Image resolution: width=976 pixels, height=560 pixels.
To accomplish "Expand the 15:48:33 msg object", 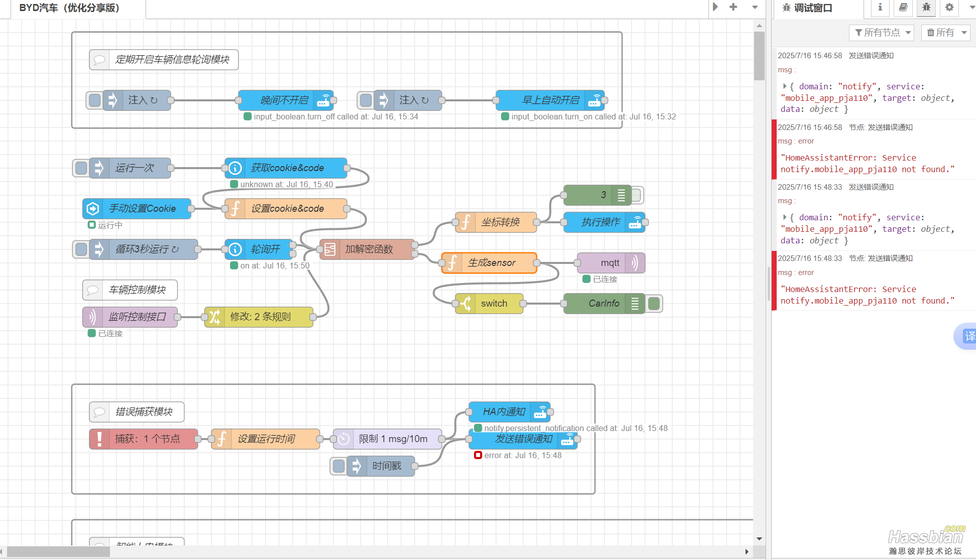I will click(x=785, y=217).
